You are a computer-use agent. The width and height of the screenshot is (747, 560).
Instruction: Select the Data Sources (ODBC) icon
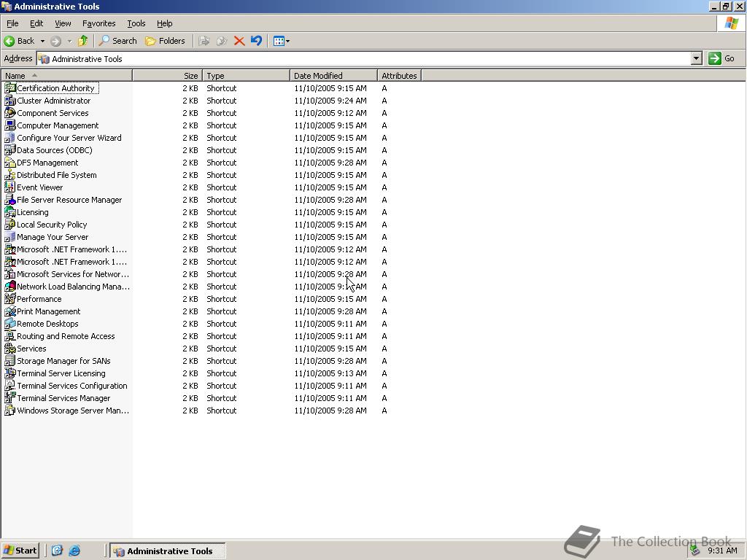click(x=9, y=150)
